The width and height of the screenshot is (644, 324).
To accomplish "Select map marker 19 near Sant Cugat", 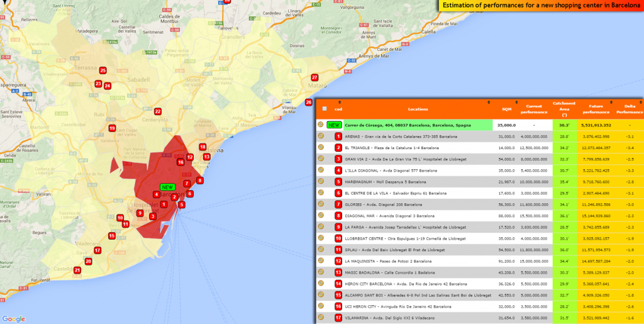I will [112, 128].
